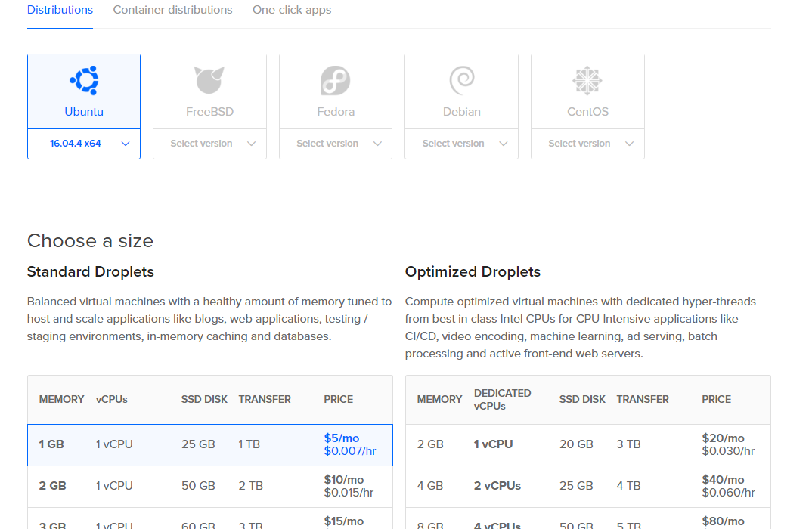Click the Standard Droplets heading
The image size is (812, 529).
[91, 272]
